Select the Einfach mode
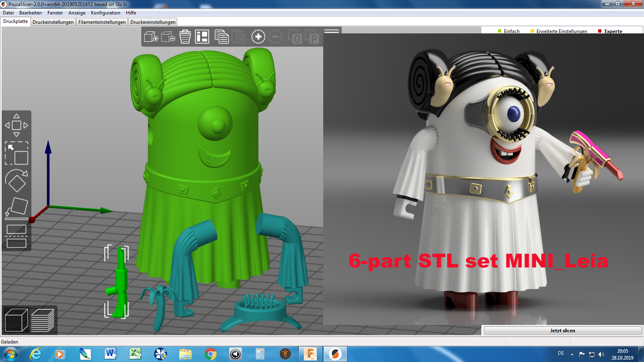This screenshot has width=644, height=362. (509, 31)
